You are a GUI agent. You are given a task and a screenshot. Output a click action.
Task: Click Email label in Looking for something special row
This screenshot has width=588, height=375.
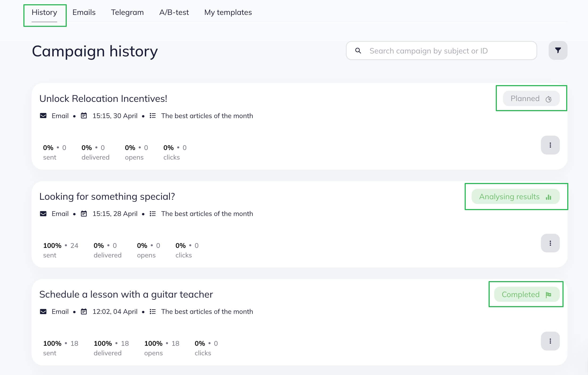(x=60, y=214)
